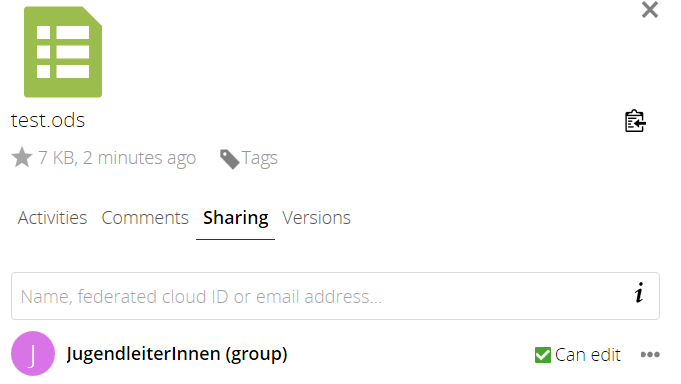The width and height of the screenshot is (681, 384).
Task: Show sharing info via the i icon
Action: coord(639,293)
